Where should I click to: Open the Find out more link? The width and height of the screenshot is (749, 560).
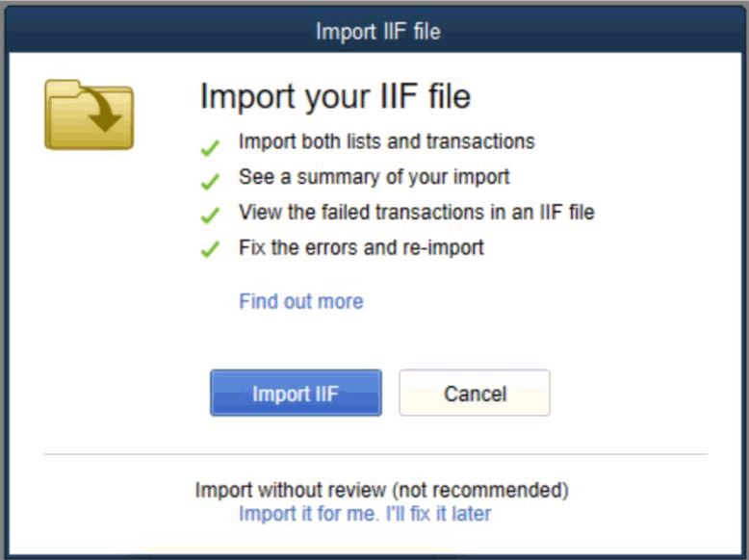(300, 301)
